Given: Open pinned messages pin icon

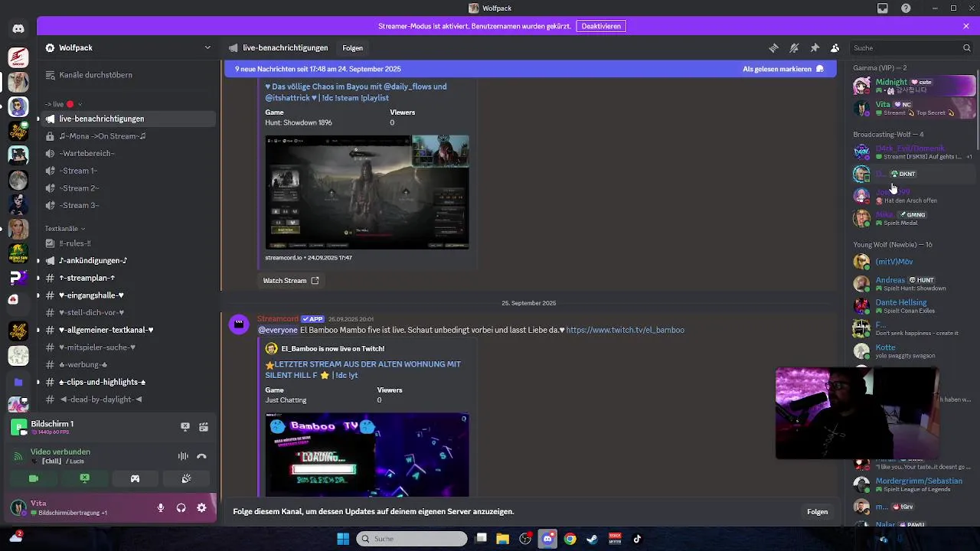Looking at the screenshot, I should click(815, 47).
